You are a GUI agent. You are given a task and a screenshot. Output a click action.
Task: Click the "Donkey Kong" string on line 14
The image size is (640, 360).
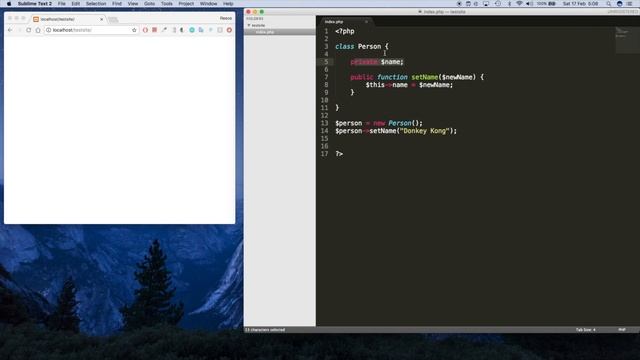[424, 131]
